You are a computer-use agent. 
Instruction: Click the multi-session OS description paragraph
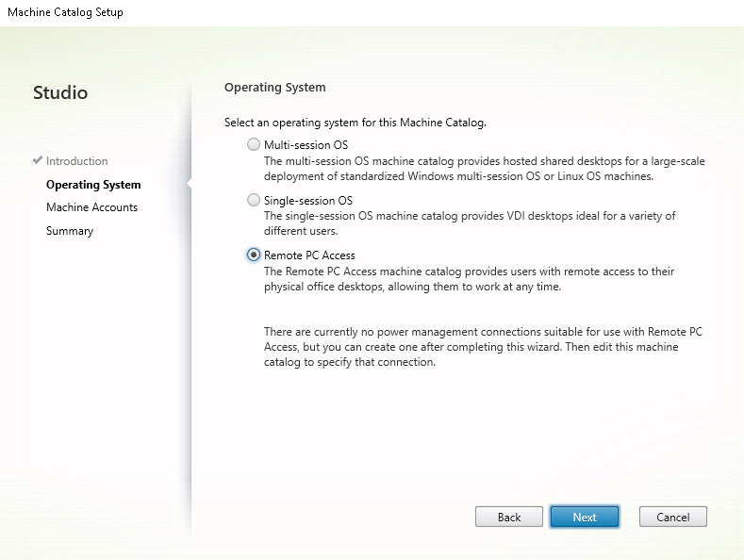[485, 169]
